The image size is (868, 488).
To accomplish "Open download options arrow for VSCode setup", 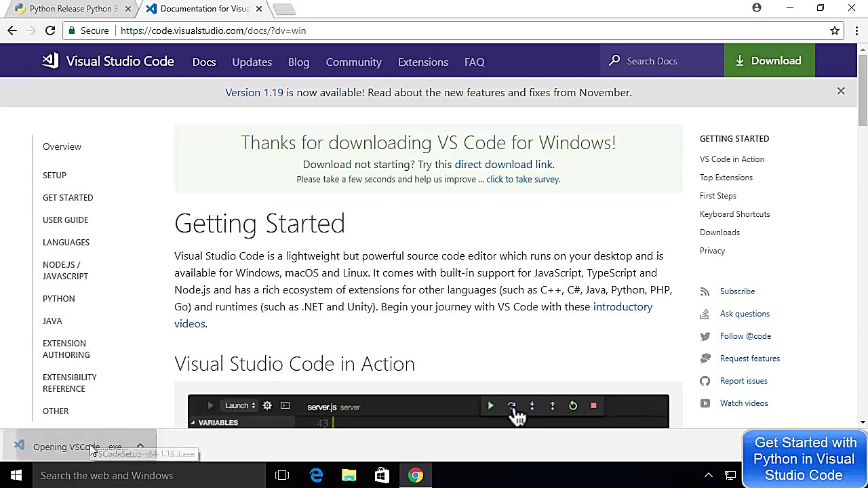I will [140, 447].
